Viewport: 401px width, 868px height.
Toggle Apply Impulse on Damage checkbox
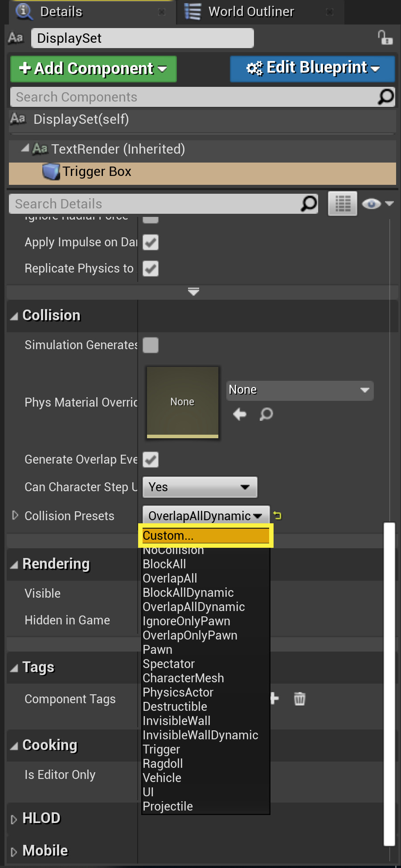point(151,242)
